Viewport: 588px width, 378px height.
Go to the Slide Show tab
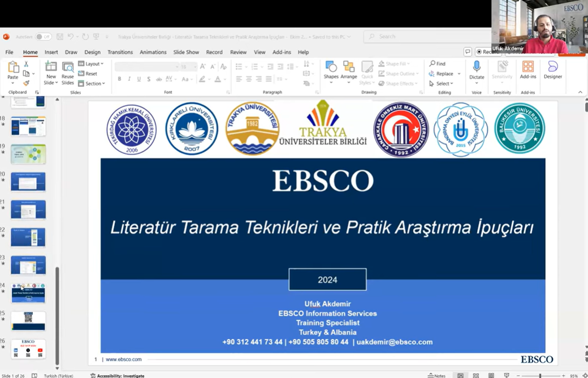click(186, 52)
